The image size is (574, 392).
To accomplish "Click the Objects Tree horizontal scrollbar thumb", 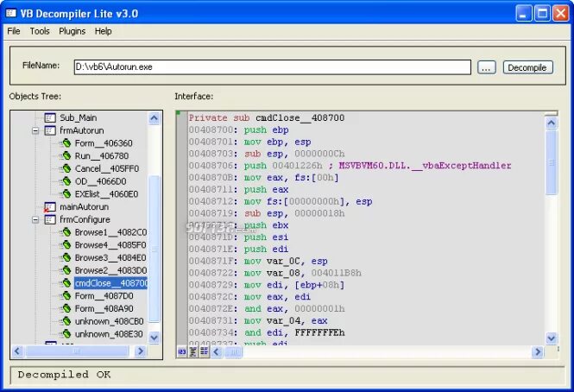I will 77,351.
